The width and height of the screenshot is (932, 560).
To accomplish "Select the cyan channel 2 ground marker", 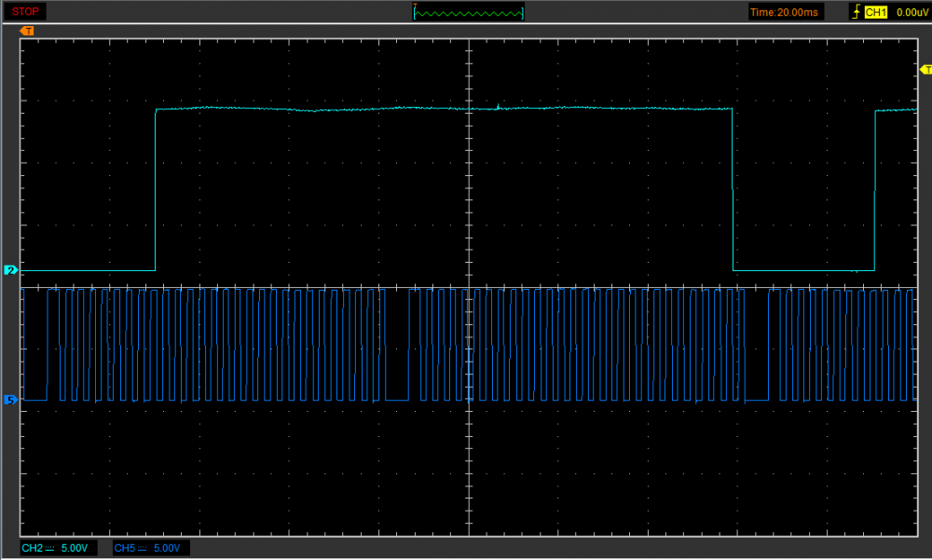I will pyautogui.click(x=11, y=270).
